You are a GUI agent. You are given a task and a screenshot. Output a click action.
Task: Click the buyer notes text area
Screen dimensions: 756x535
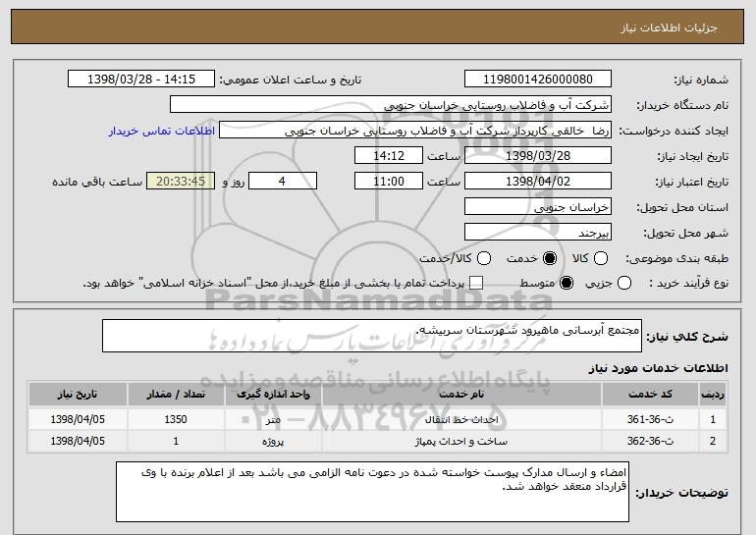372,492
